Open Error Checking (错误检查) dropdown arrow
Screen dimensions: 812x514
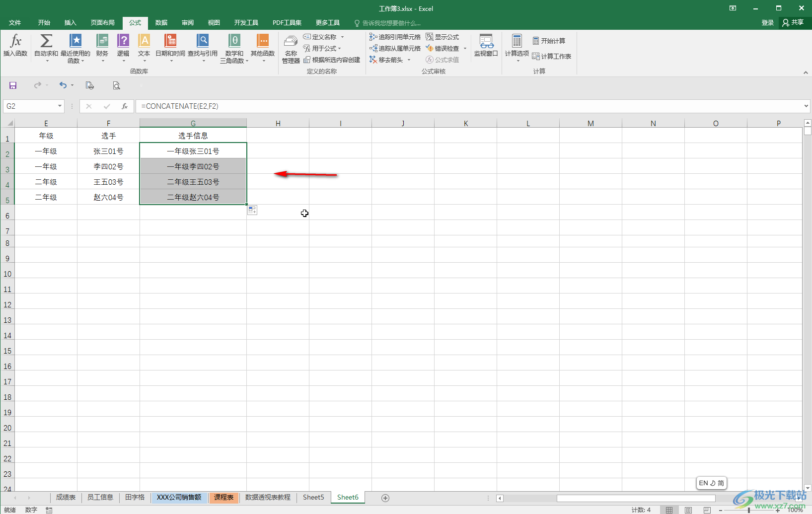(465, 48)
